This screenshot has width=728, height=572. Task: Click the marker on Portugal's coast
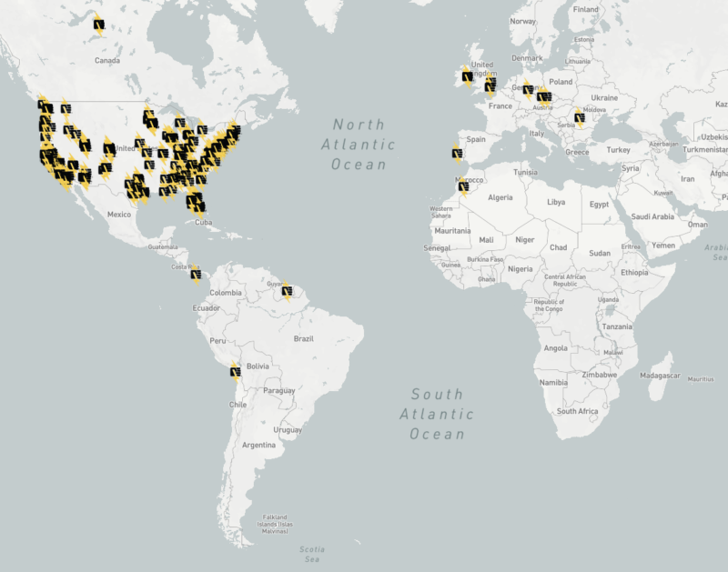click(x=457, y=153)
